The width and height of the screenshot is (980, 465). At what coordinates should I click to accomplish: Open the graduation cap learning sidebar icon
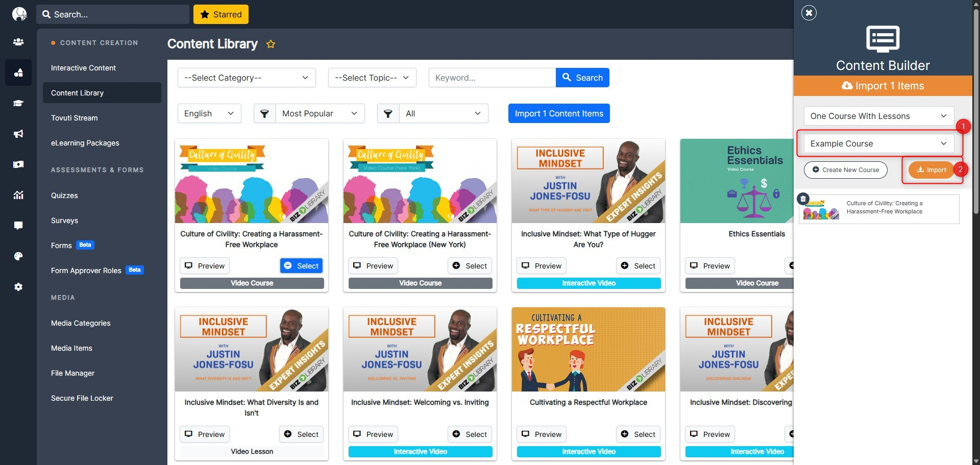tap(18, 103)
